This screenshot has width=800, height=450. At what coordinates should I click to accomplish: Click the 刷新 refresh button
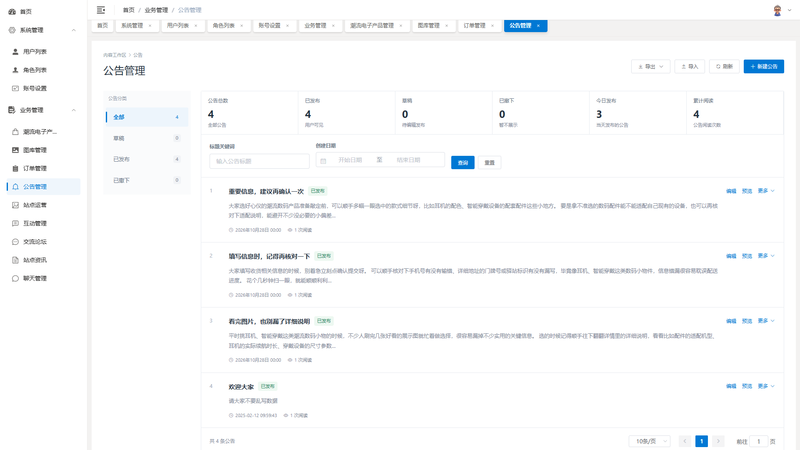[x=724, y=66]
